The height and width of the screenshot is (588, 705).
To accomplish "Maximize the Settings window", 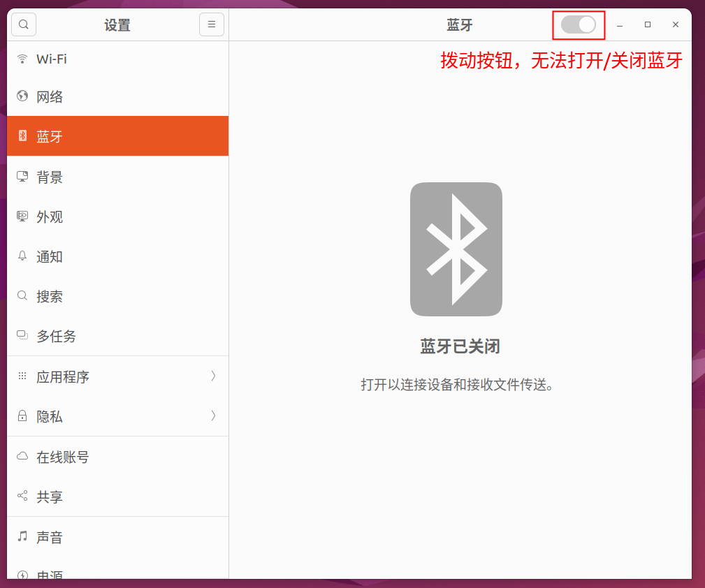I will point(647,24).
